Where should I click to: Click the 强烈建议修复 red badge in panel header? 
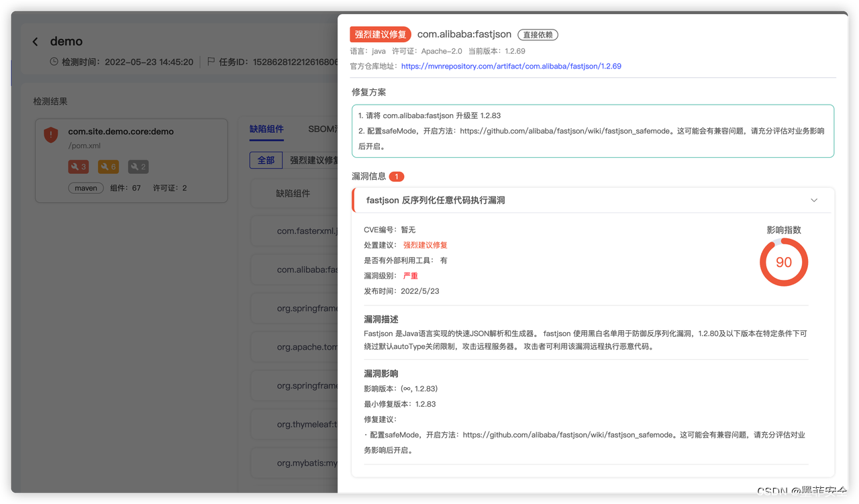click(x=381, y=34)
